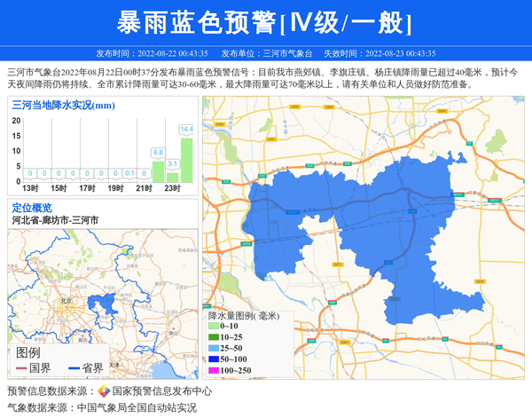This screenshot has width=532, height=418.
Task: Click the 图例 label on overview map
Action: click(28, 353)
